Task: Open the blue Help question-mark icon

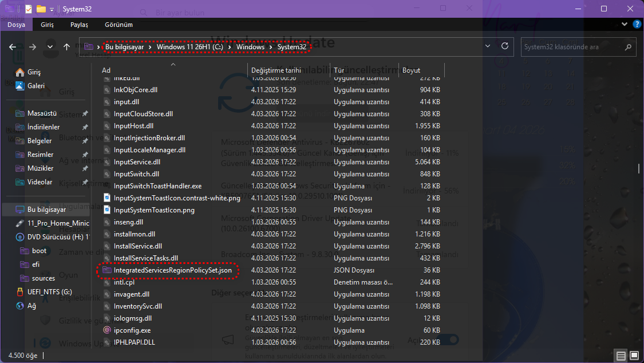Action: (x=637, y=24)
